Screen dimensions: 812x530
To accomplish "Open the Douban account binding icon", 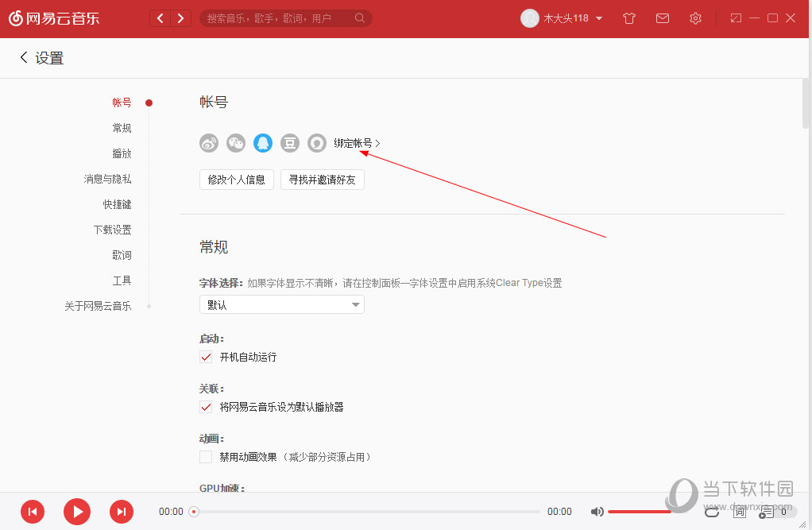I will 289,143.
